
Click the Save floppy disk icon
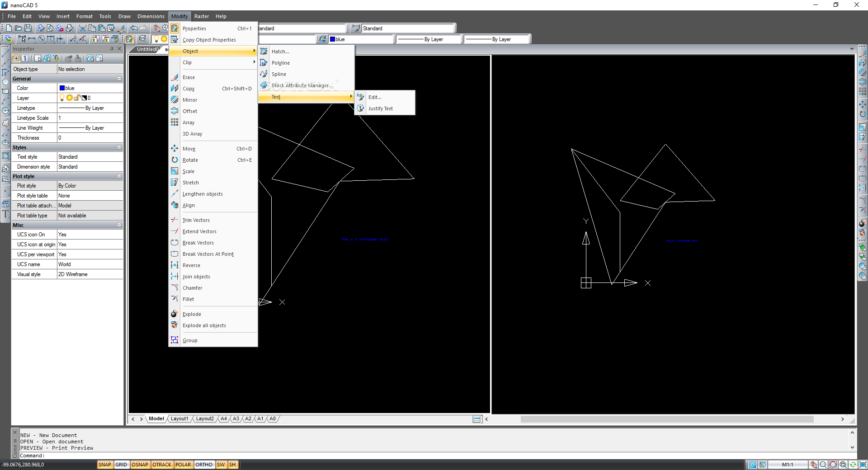[x=28, y=28]
